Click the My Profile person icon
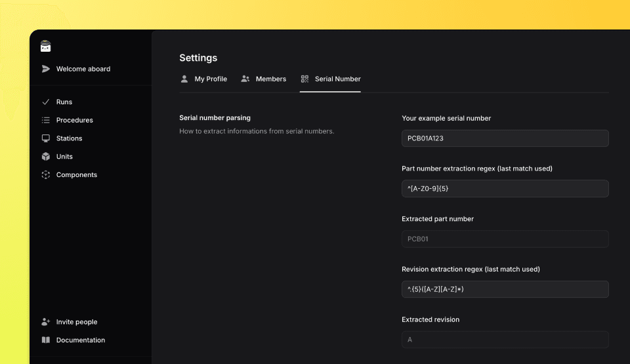 pyautogui.click(x=184, y=79)
